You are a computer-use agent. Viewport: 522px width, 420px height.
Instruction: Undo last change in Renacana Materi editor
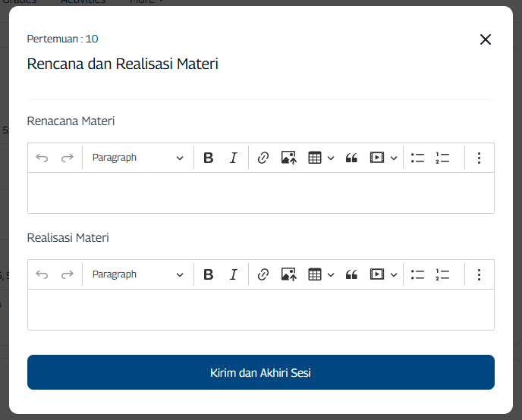coord(42,158)
